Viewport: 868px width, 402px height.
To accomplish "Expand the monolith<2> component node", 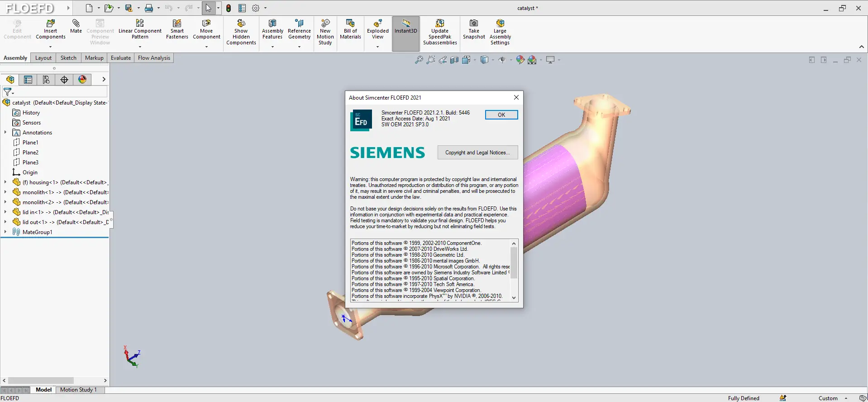I will tap(5, 202).
